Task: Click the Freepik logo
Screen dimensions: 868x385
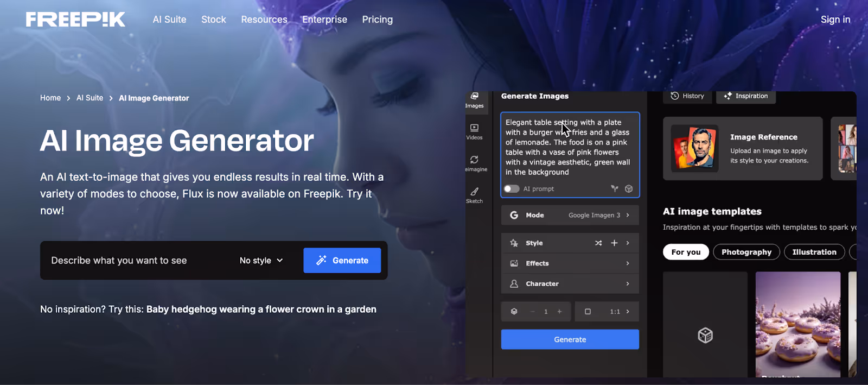Action: pos(75,20)
